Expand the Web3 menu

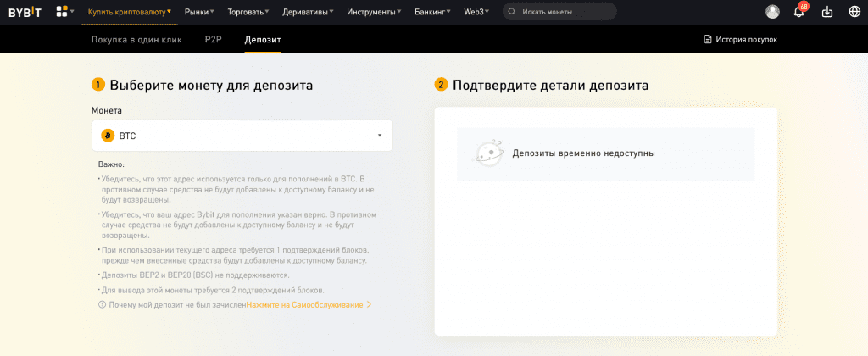(x=476, y=12)
